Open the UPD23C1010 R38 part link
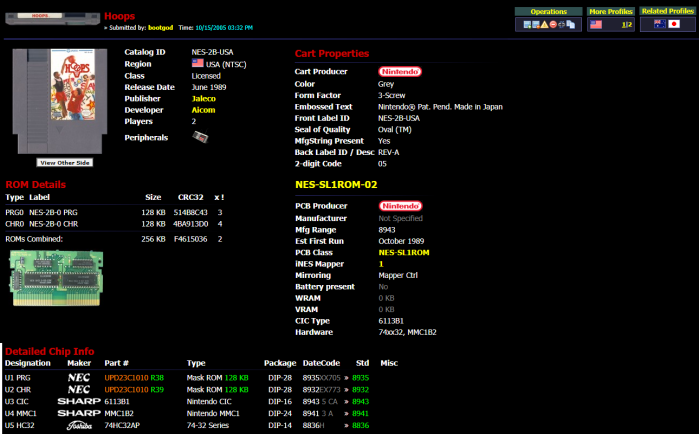699x434 pixels. tap(133, 377)
